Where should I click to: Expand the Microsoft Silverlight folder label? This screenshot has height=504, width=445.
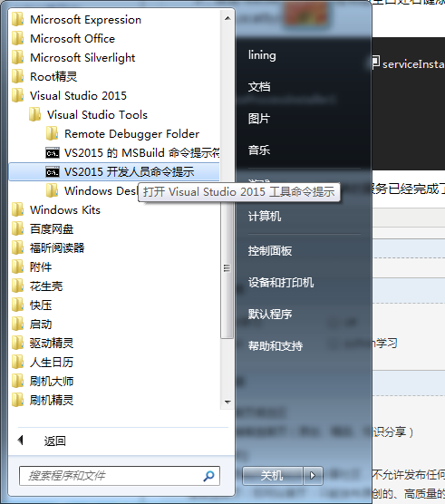point(82,58)
